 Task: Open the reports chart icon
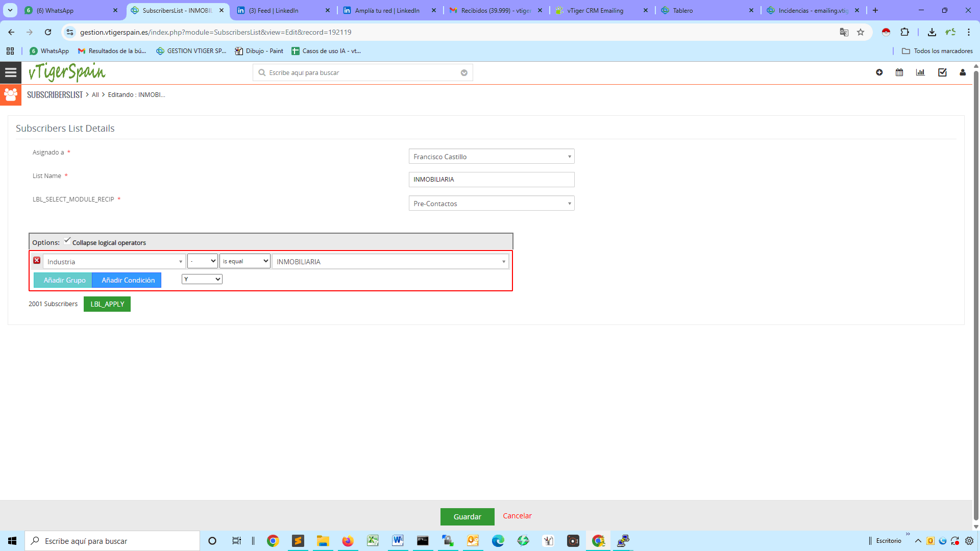click(920, 72)
